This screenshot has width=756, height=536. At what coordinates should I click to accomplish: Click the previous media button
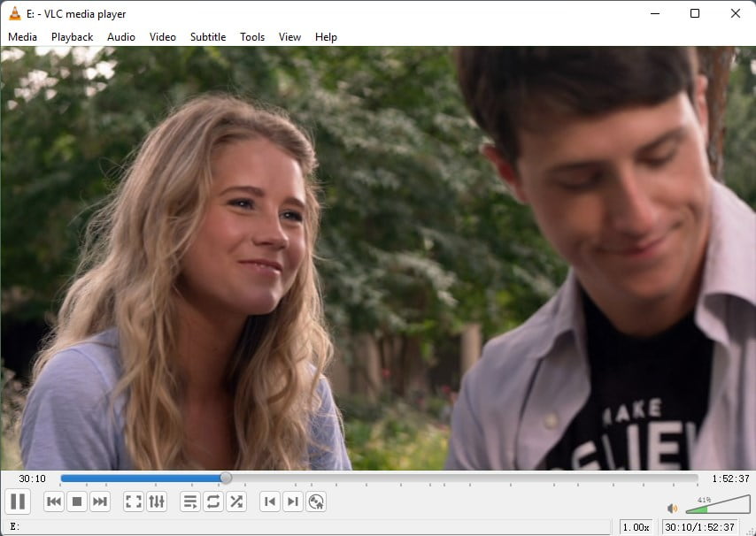[54, 502]
